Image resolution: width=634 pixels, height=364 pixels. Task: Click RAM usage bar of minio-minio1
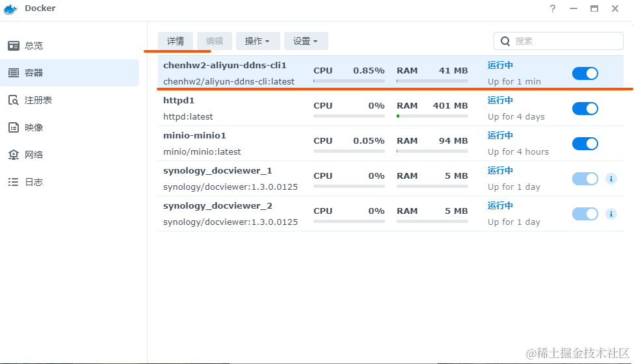coord(432,151)
